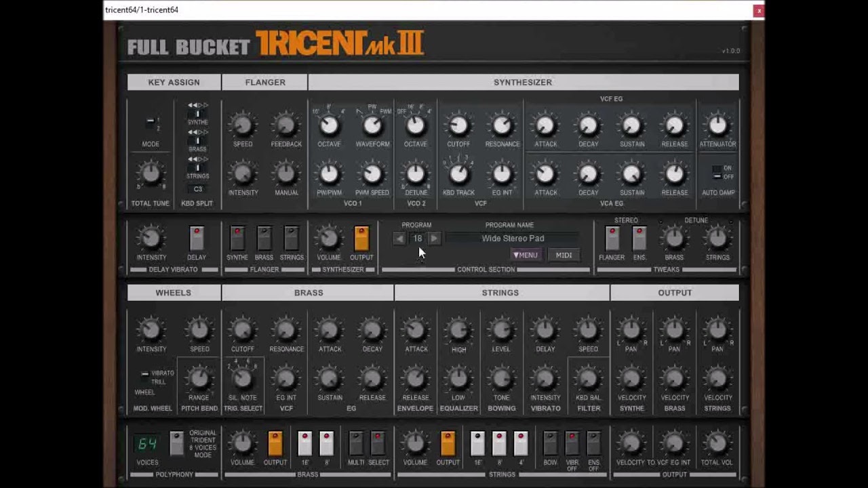Click the C3 keyboard split value
This screenshot has width=868, height=488.
pos(198,189)
